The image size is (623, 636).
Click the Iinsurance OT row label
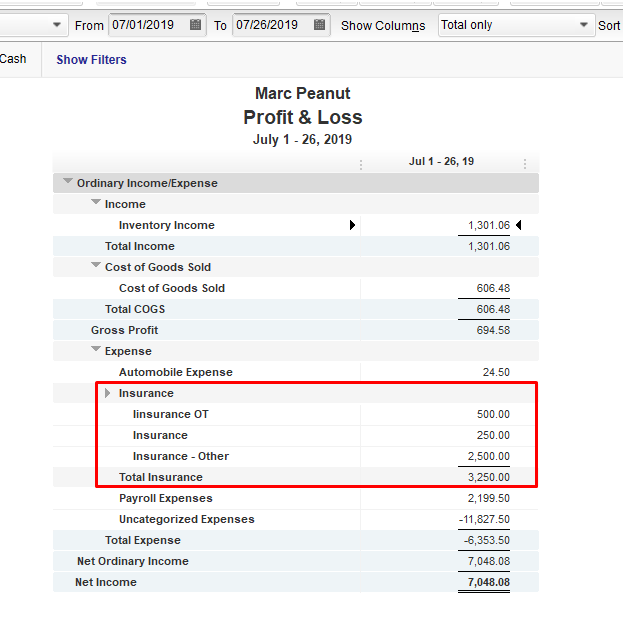(x=171, y=414)
